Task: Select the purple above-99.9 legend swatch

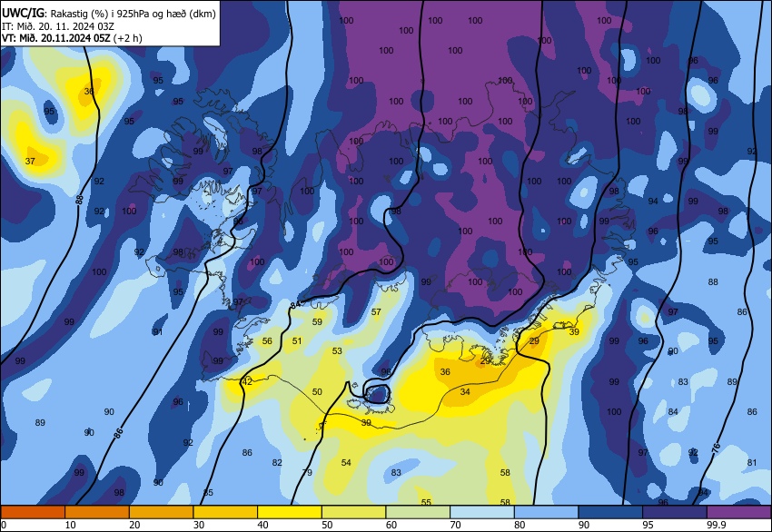Action: tap(739, 512)
